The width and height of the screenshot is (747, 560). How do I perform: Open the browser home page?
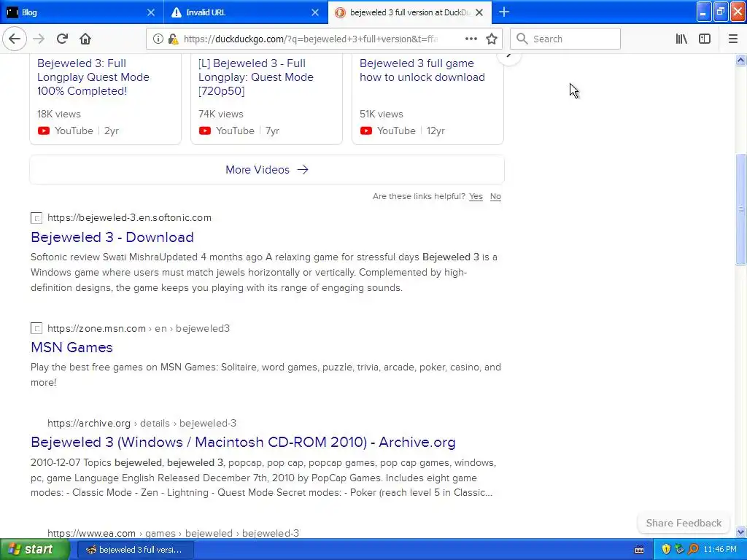(x=85, y=39)
